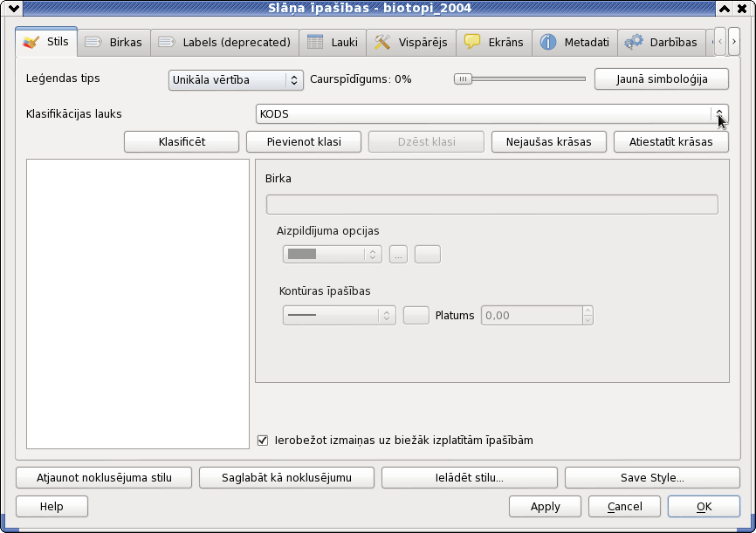756x533 pixels.
Task: Click the Help button
Action: tap(52, 507)
